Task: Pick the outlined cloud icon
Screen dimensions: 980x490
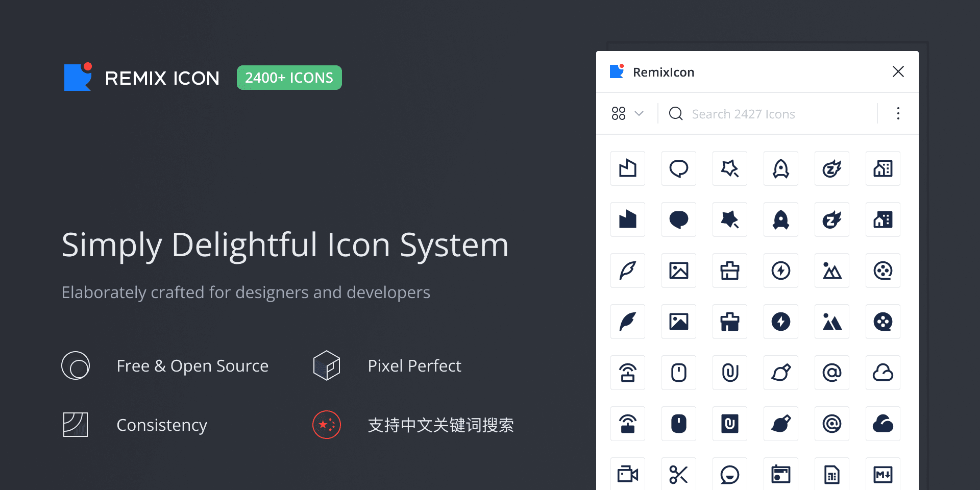Action: tap(883, 373)
